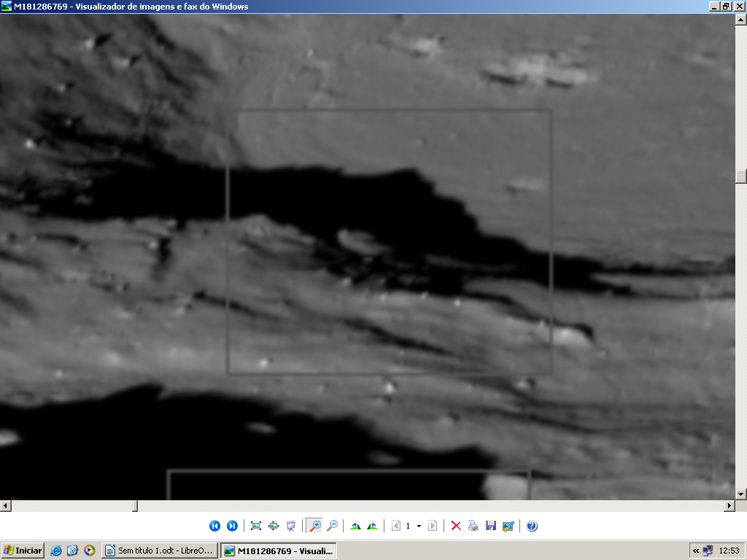Select the Zoom Out magnifier tool
Screen dimensions: 747x560
pos(333,526)
